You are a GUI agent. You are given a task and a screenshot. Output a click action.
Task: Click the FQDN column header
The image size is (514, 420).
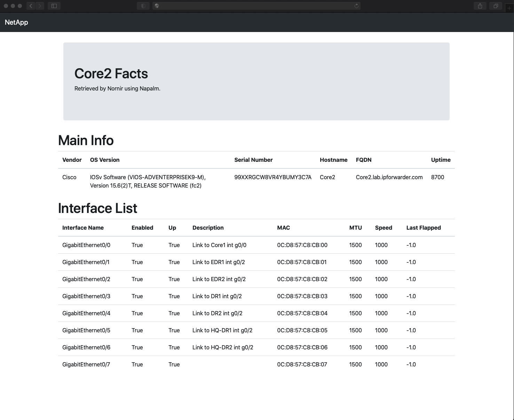pos(364,160)
